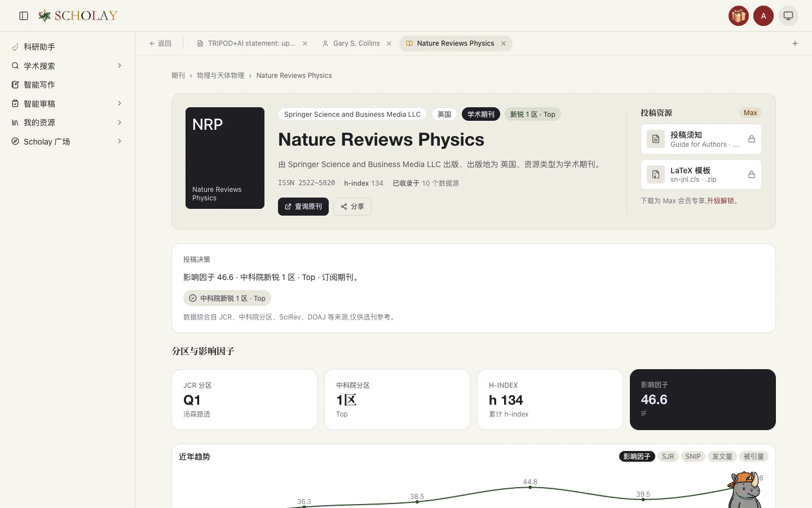Click the 投稿须知 document icon
The width and height of the screenshot is (812, 508).
click(x=656, y=139)
